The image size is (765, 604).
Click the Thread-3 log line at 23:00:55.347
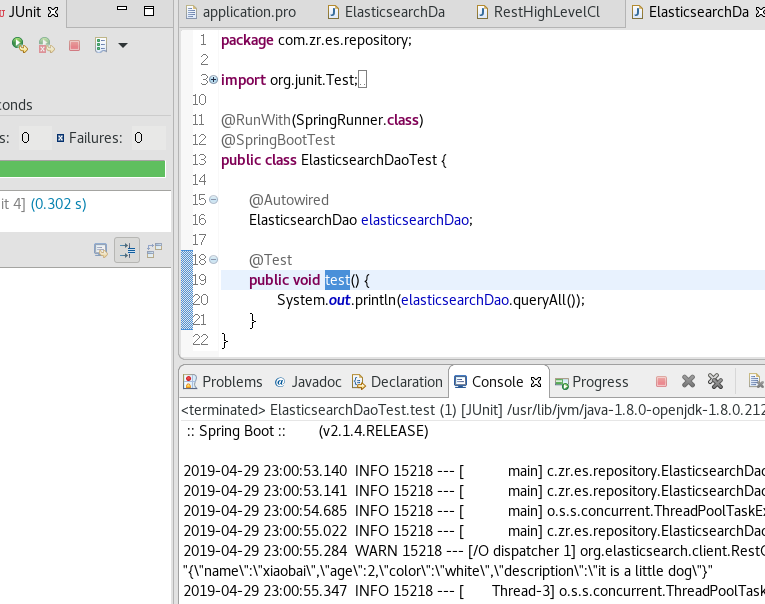coord(474,591)
